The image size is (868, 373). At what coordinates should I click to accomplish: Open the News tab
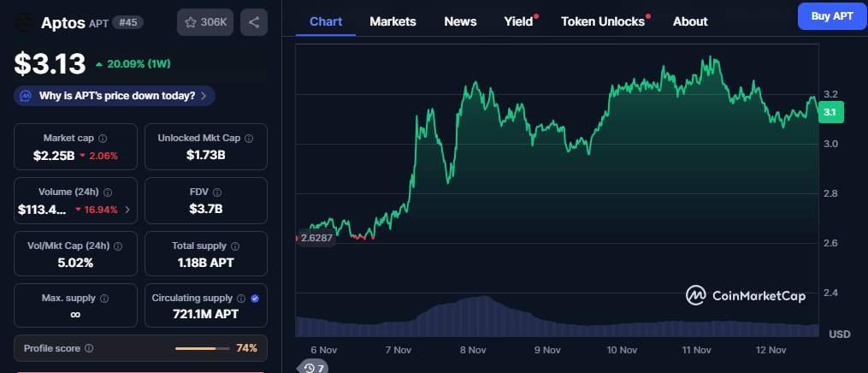point(461,21)
